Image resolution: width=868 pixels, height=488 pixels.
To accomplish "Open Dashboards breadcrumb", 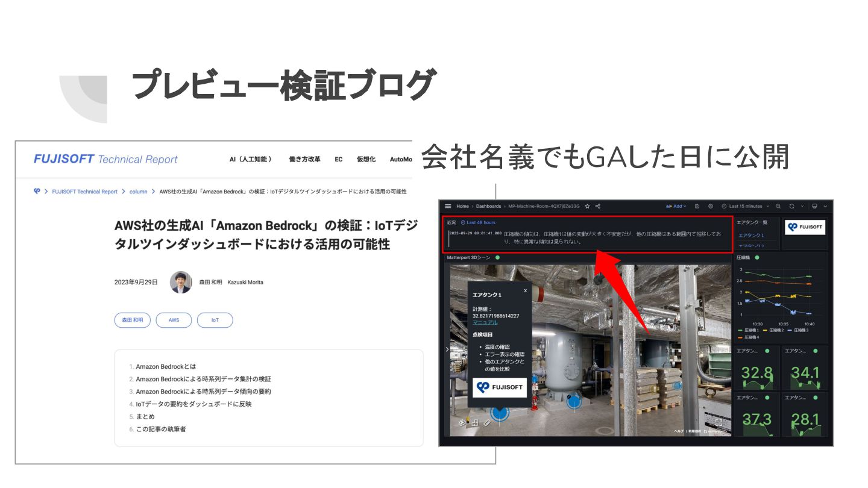I will pyautogui.click(x=488, y=206).
